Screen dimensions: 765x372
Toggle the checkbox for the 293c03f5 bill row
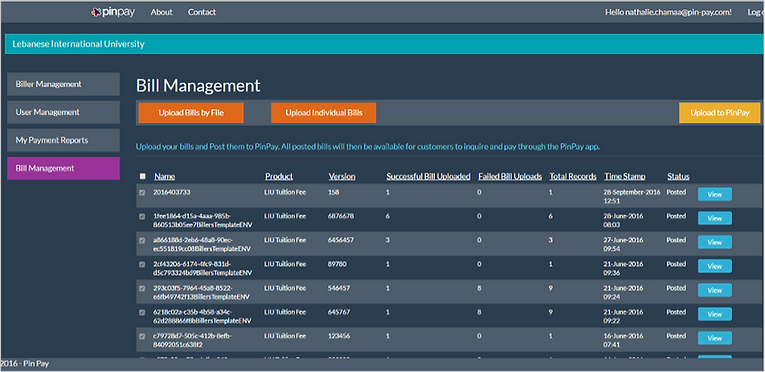142,288
